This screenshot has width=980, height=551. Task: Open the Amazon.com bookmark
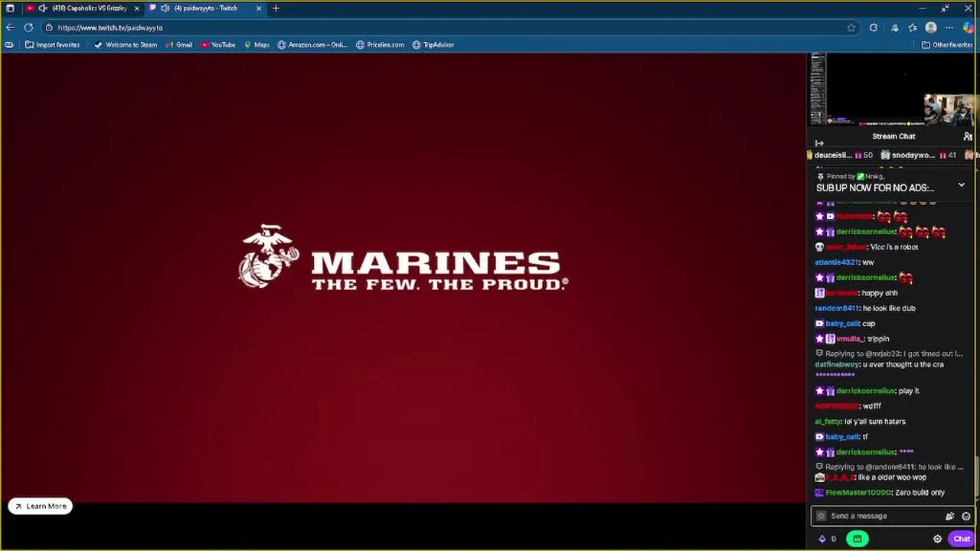point(312,45)
